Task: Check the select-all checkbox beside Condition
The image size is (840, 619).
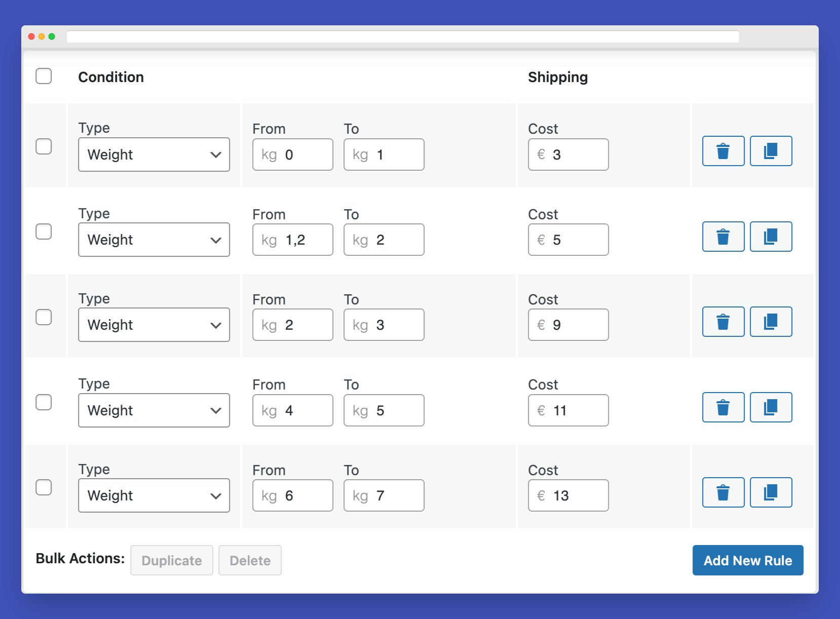Action: coord(44,76)
